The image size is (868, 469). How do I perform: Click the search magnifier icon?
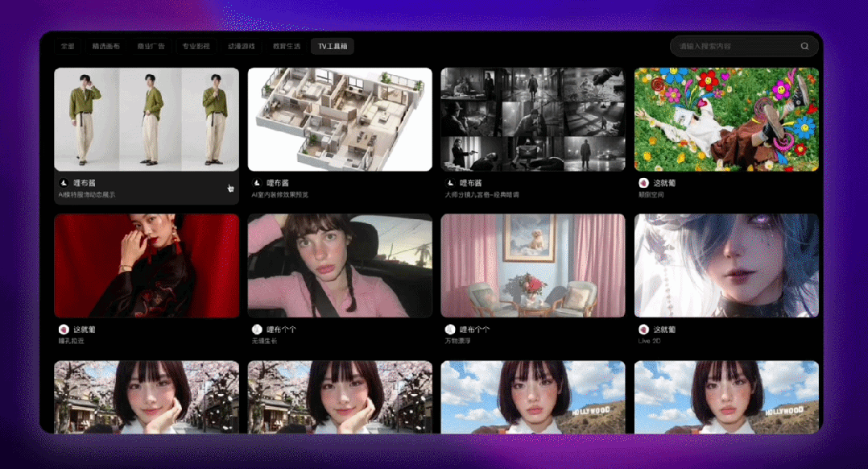[x=804, y=47]
